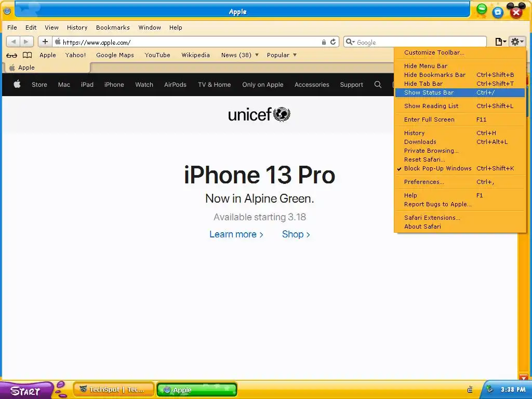This screenshot has width=532, height=399.
Task: Click scrollbar down arrow
Action: [x=523, y=377]
